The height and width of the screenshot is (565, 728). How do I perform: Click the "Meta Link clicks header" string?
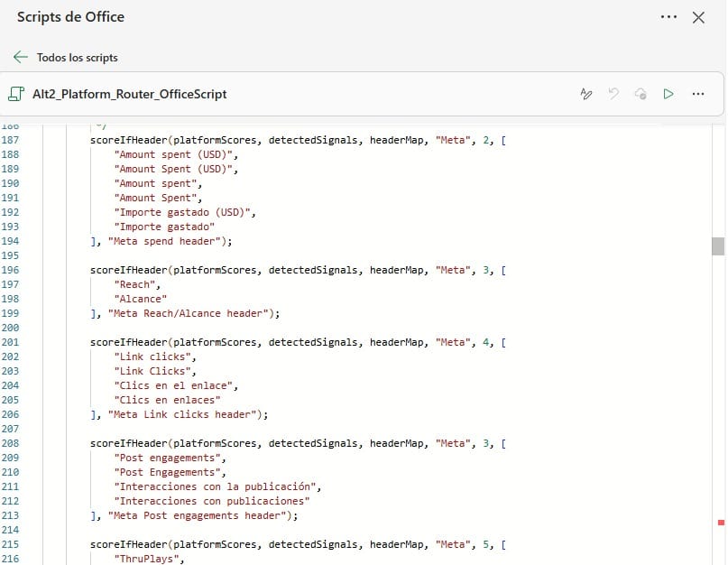(x=182, y=414)
